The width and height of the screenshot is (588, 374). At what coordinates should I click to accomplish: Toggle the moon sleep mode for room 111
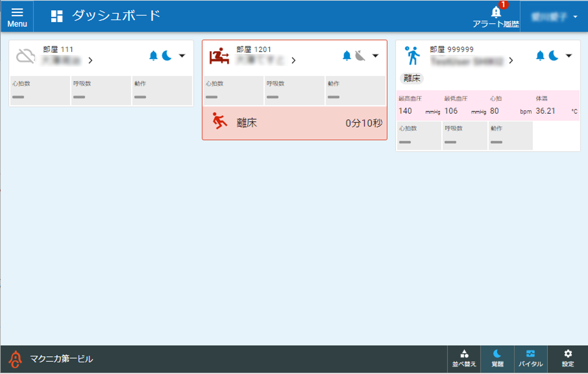point(167,56)
